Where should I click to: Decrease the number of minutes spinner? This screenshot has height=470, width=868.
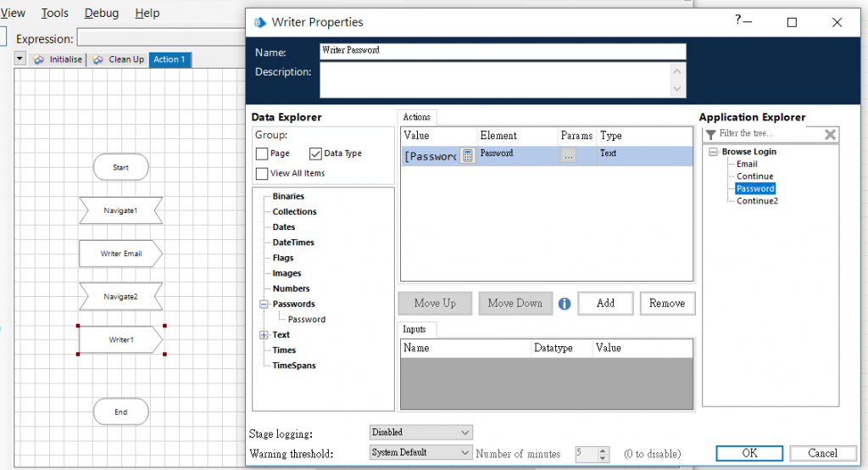[603, 458]
